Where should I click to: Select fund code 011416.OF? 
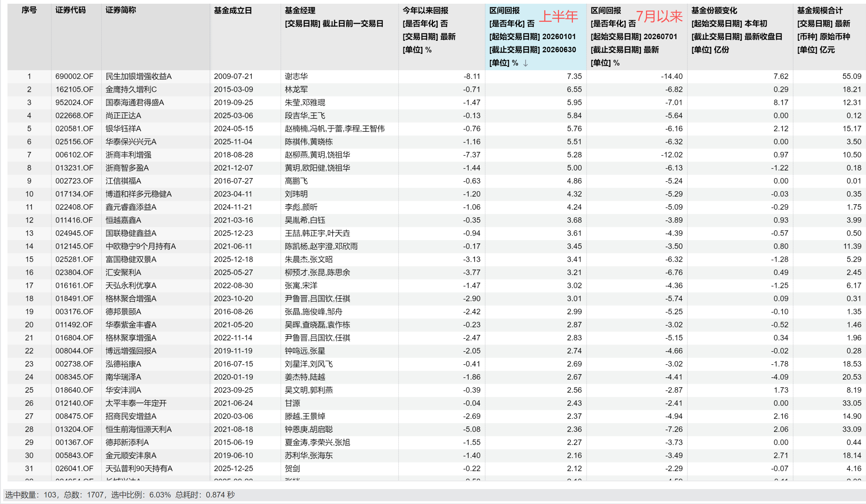[74, 220]
